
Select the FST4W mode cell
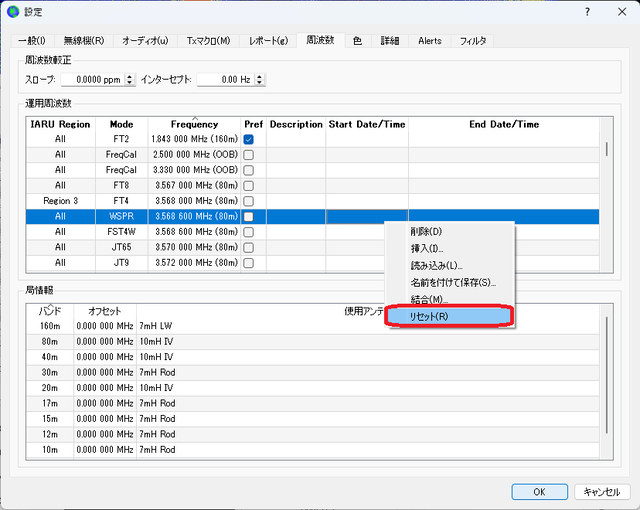point(122,232)
